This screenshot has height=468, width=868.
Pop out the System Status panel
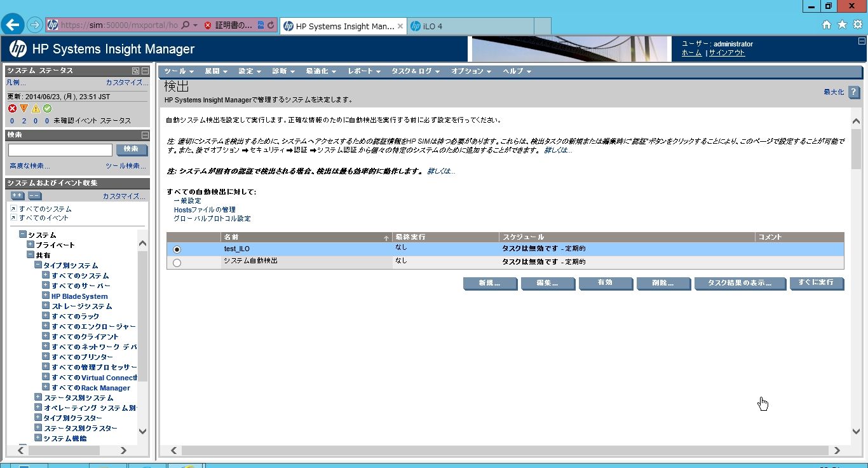pyautogui.click(x=135, y=71)
